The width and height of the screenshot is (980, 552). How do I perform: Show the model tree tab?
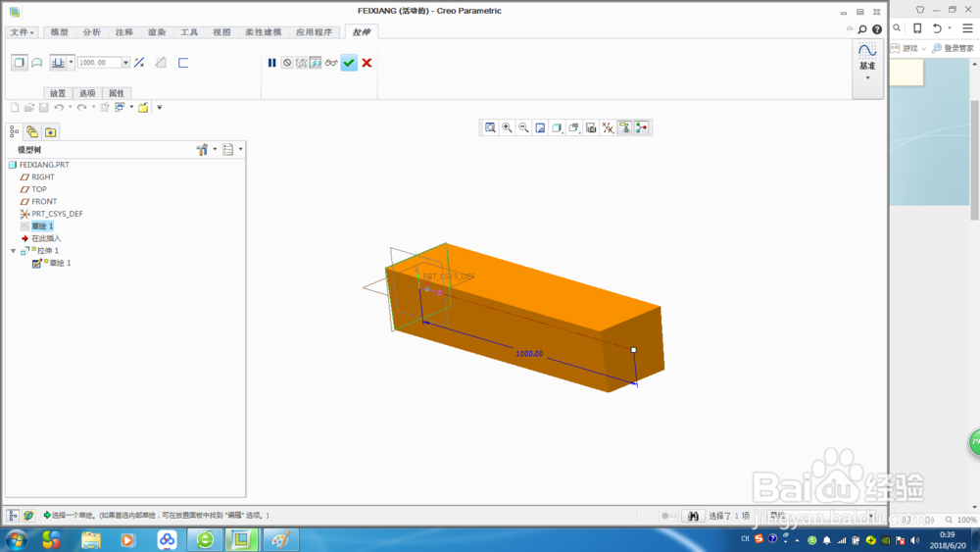pos(15,132)
